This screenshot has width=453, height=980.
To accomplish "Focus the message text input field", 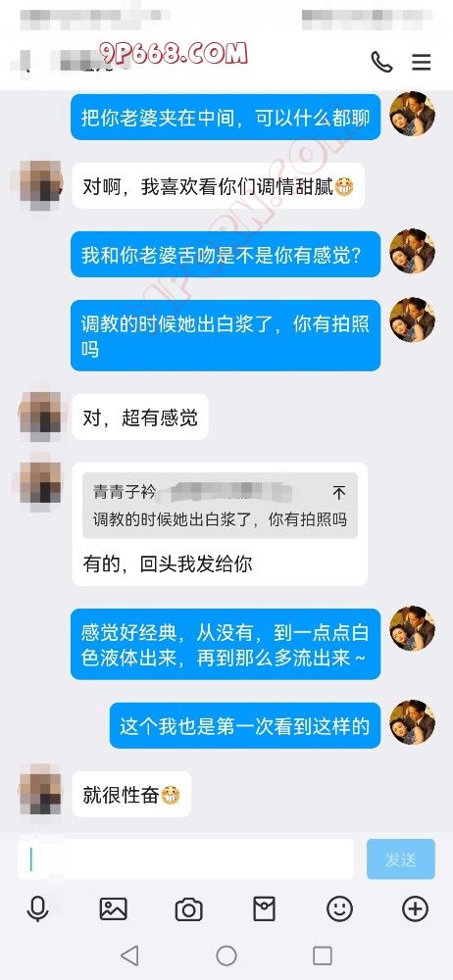I will (186, 860).
